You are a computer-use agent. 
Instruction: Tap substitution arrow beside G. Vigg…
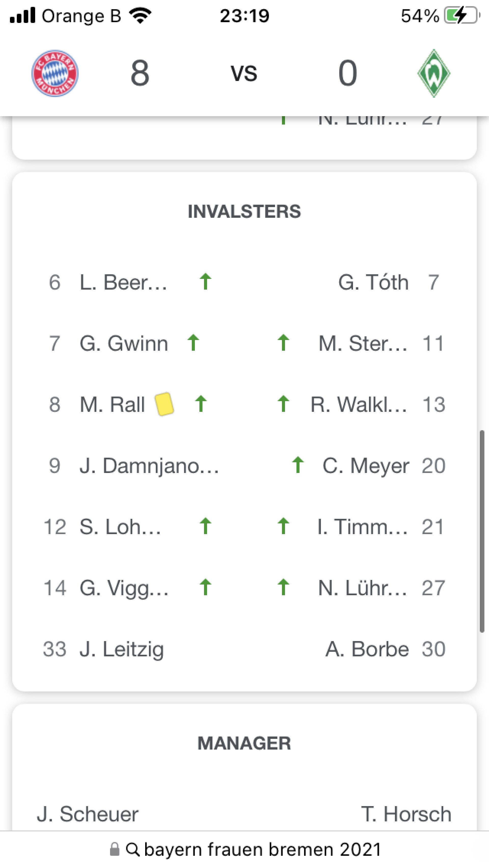pos(205,587)
